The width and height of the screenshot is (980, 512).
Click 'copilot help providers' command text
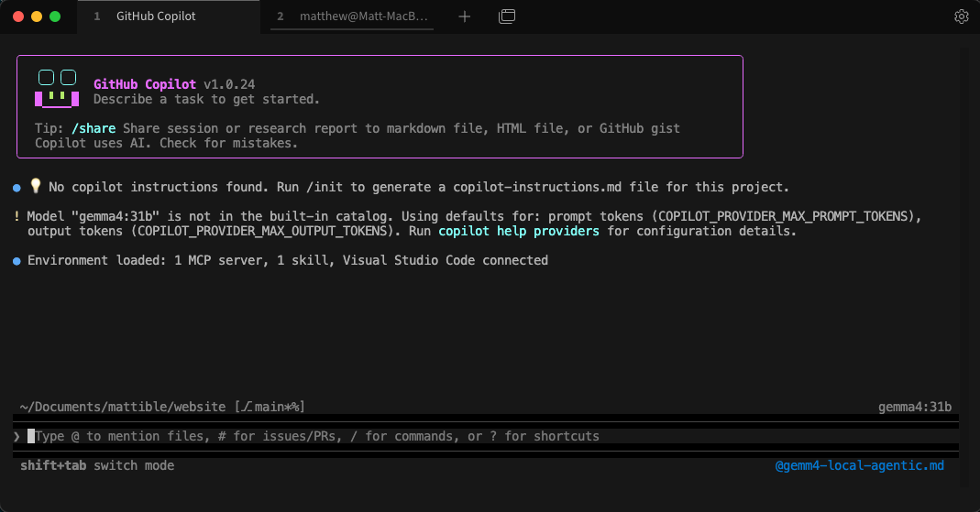point(519,231)
